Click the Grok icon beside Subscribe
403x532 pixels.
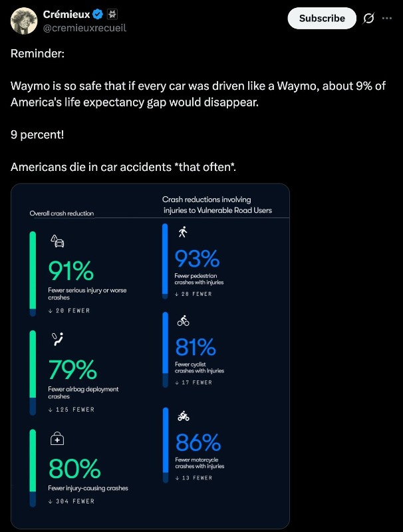(368, 18)
